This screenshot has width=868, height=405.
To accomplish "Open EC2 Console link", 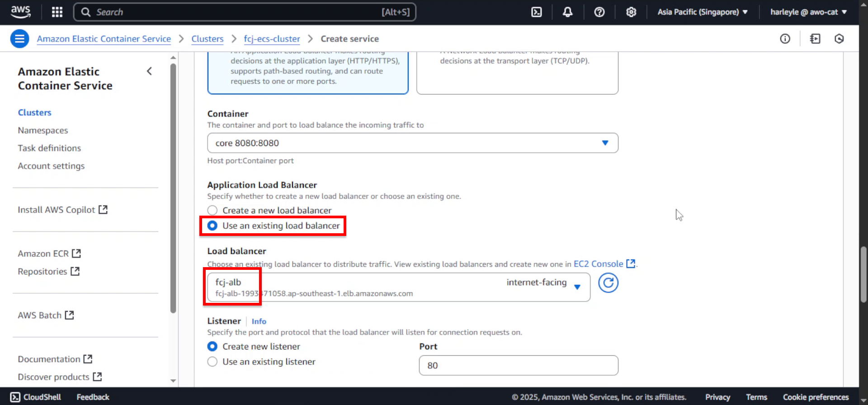I will [x=599, y=264].
